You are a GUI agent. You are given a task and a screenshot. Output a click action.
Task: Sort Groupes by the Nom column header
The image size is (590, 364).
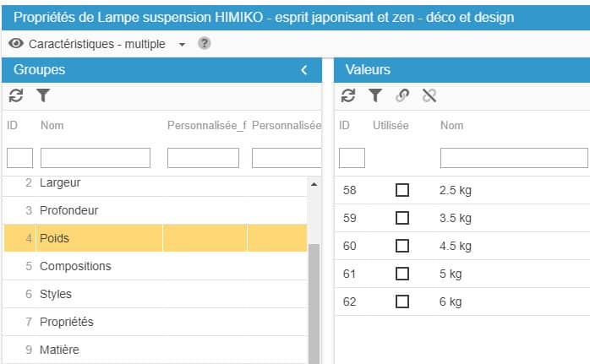click(52, 126)
